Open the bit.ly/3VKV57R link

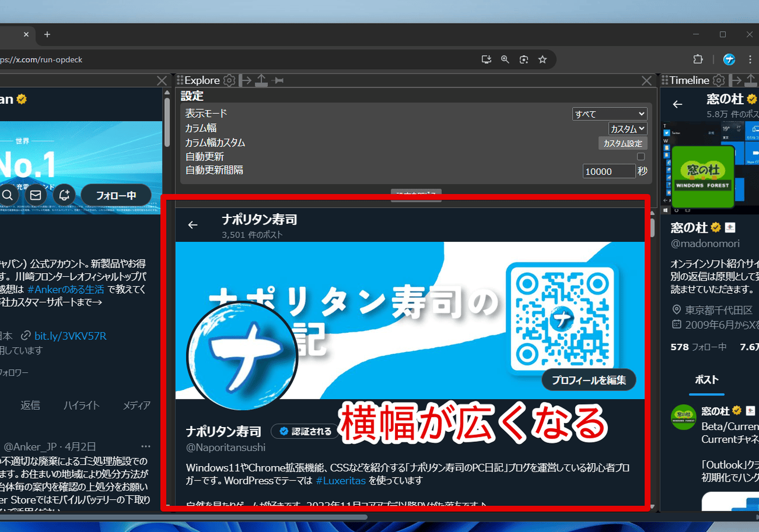pos(70,336)
